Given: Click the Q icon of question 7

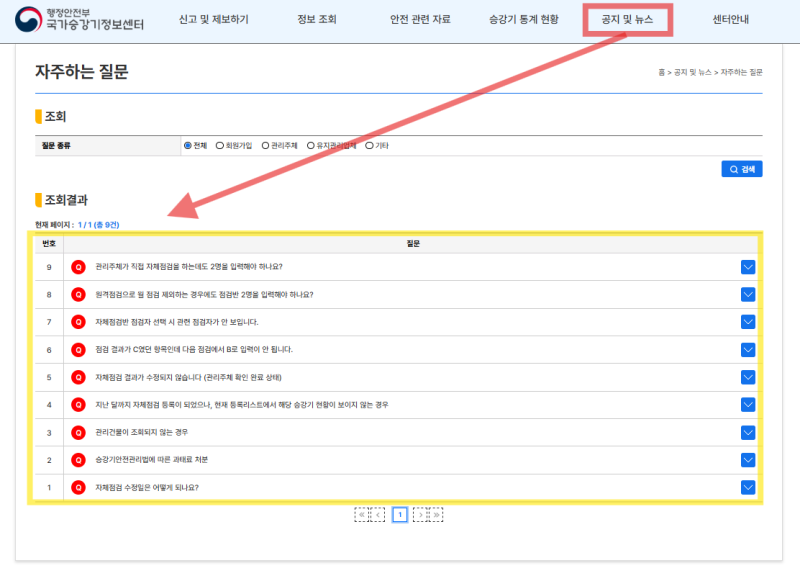Looking at the screenshot, I should pos(78,322).
